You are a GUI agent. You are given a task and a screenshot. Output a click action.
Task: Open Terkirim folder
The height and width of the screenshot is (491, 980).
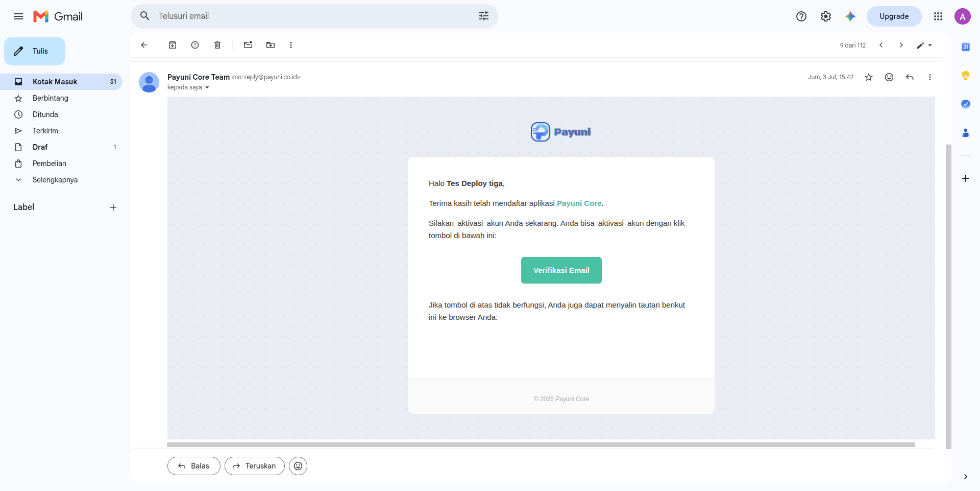(x=61, y=131)
